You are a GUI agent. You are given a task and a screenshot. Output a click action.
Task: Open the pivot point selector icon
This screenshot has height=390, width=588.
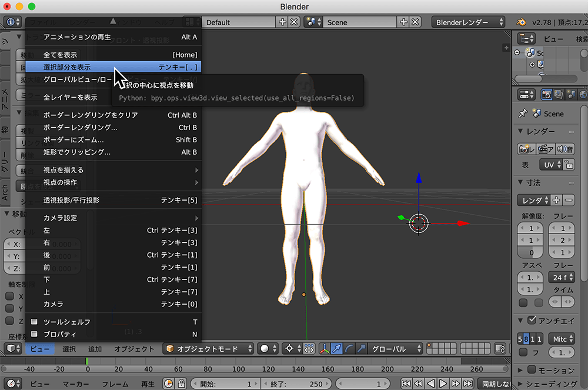click(x=291, y=349)
